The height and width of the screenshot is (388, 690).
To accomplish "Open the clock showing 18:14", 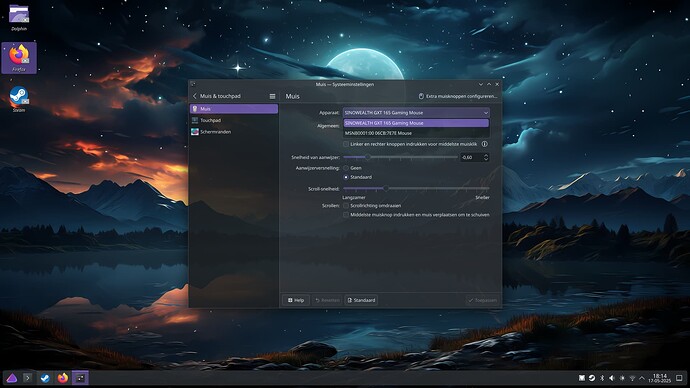I will click(660, 378).
